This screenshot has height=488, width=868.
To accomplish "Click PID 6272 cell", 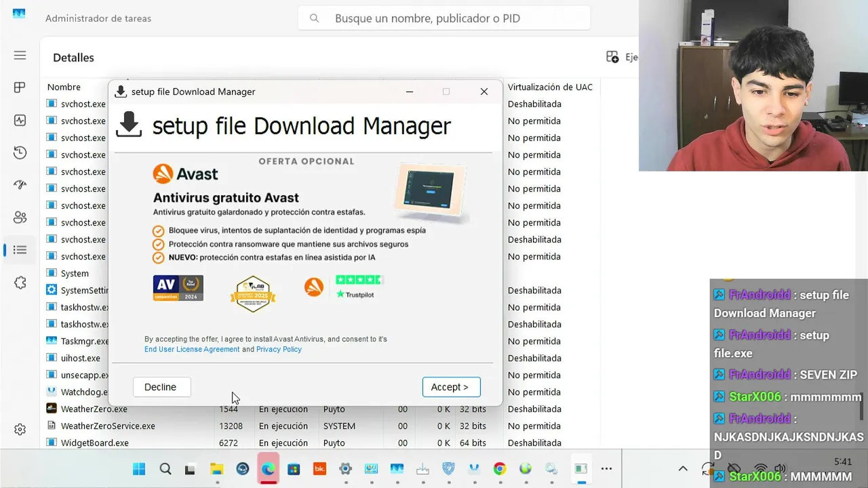I will [229, 443].
